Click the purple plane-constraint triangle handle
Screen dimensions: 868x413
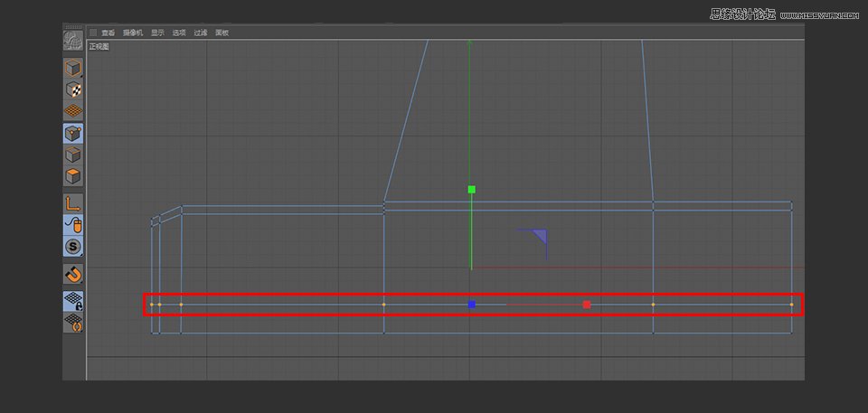pos(541,236)
